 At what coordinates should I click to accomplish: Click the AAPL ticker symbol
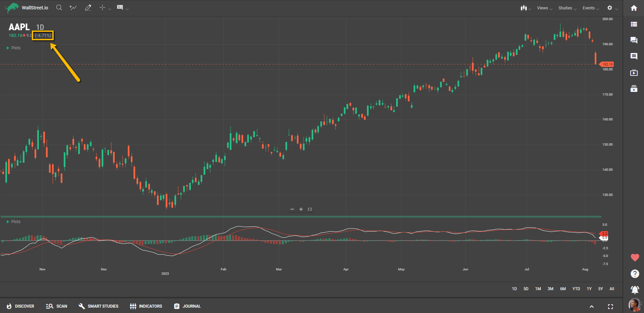pos(19,27)
